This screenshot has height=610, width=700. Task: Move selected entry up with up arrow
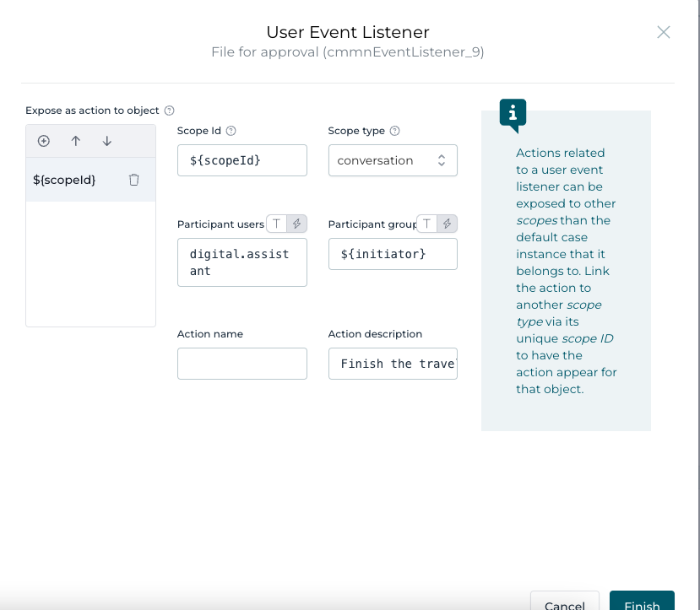tap(76, 141)
